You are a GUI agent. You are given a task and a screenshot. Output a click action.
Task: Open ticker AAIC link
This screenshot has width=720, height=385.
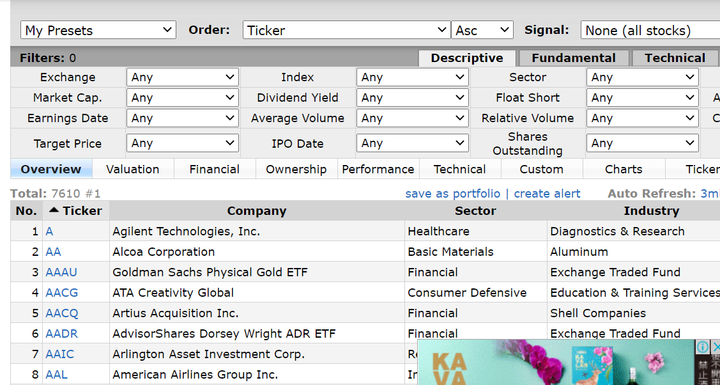click(60, 354)
